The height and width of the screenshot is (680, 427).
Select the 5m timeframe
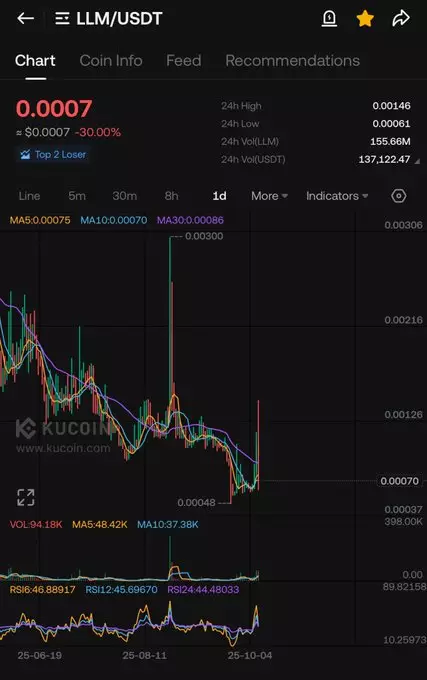pos(77,196)
